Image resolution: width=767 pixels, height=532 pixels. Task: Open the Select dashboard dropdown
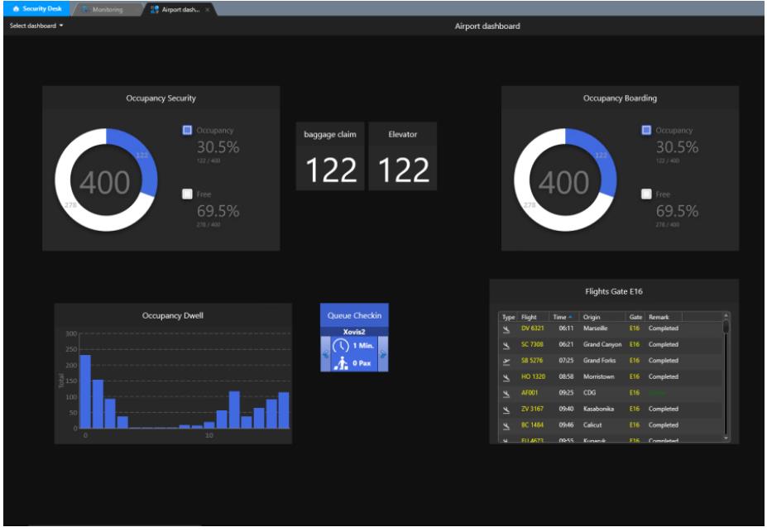(36, 26)
